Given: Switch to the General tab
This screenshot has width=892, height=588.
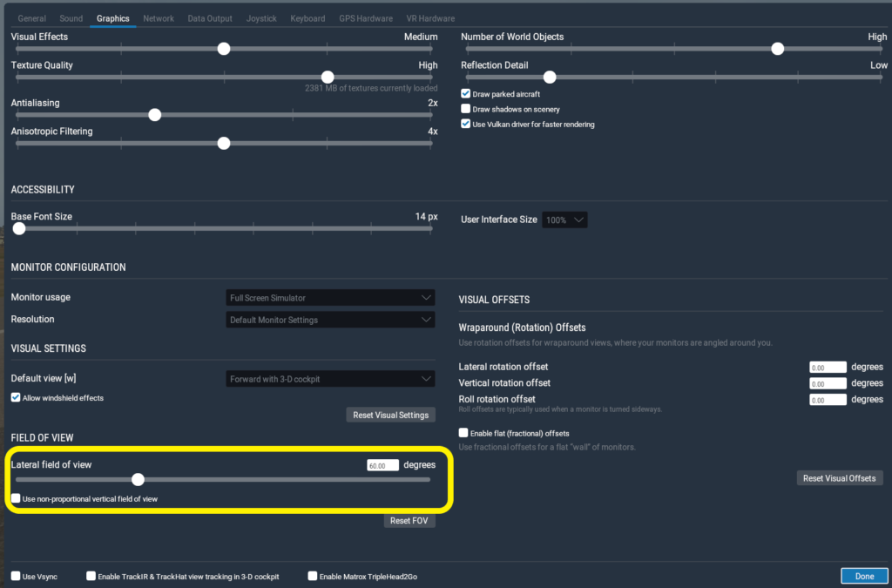Looking at the screenshot, I should coord(32,18).
